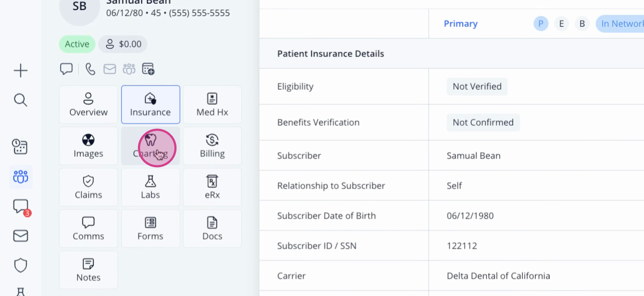
Task: Click the E circle badge
Action: [x=561, y=24]
